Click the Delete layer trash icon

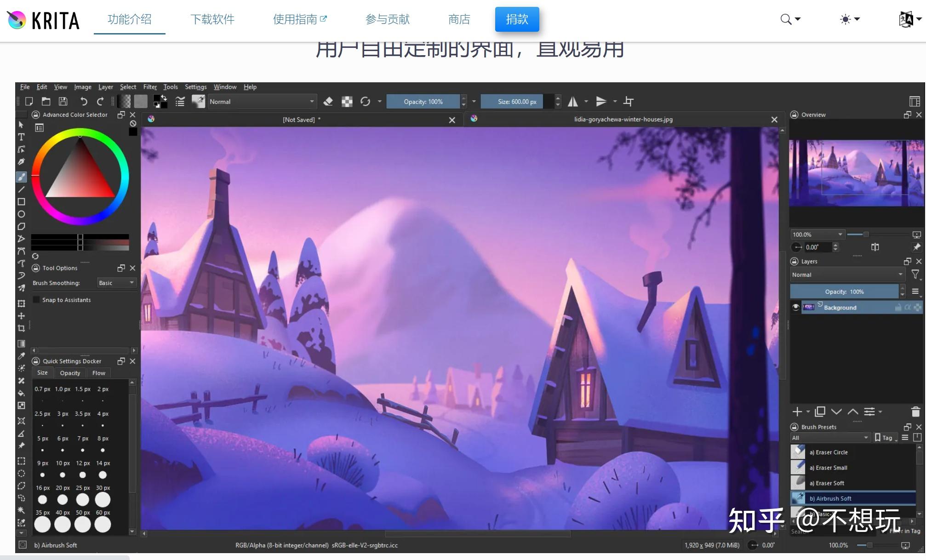[x=915, y=411]
